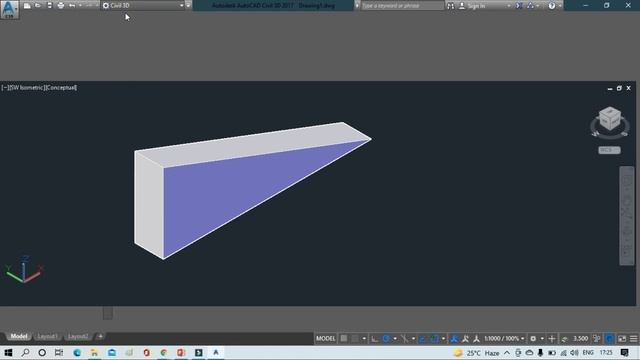This screenshot has width=640, height=360.
Task: Click the Open file icon in Quick Access
Action: tap(38, 6)
